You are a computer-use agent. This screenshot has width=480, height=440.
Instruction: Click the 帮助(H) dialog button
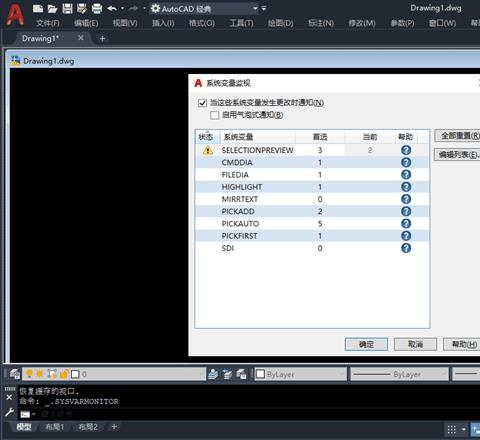click(462, 344)
